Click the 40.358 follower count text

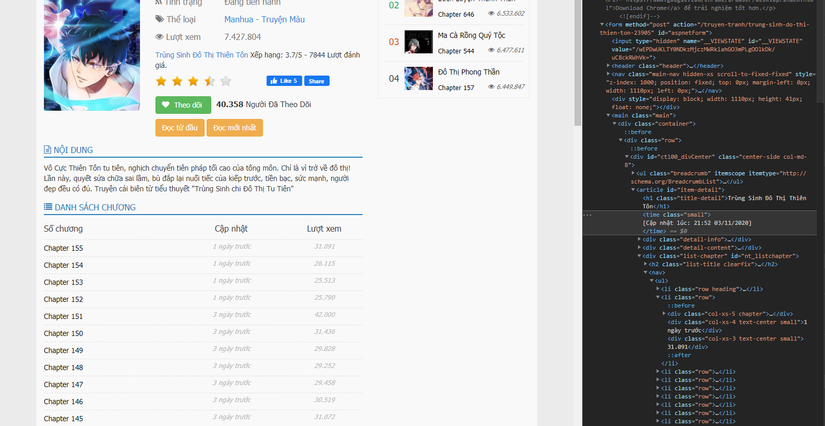pyautogui.click(x=229, y=105)
